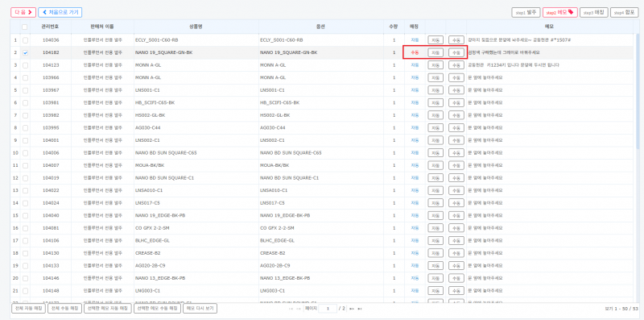
Task: Click 자동 button in LNS001-C1 row
Action: [436, 90]
